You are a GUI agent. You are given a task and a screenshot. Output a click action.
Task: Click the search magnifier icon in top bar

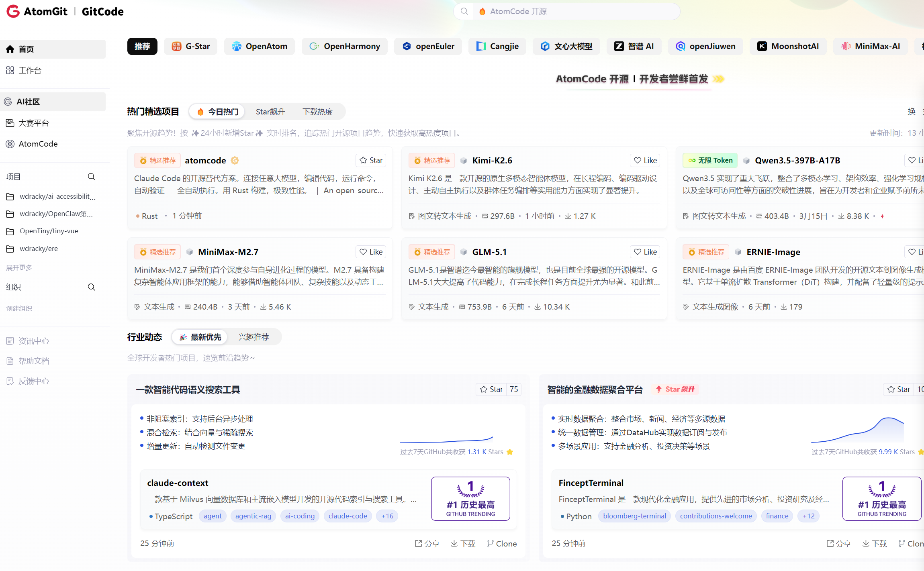[464, 11]
